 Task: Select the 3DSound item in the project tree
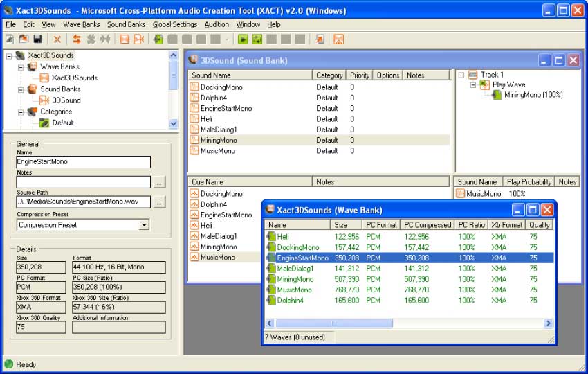pyautogui.click(x=66, y=100)
